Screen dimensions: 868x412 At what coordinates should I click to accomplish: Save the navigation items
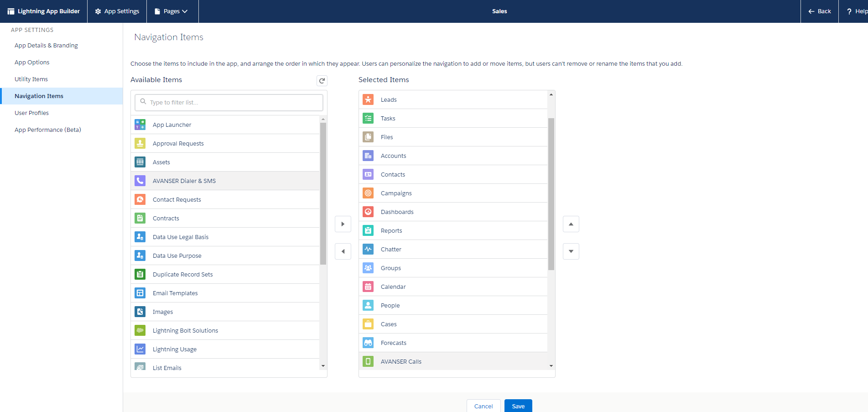(518, 406)
